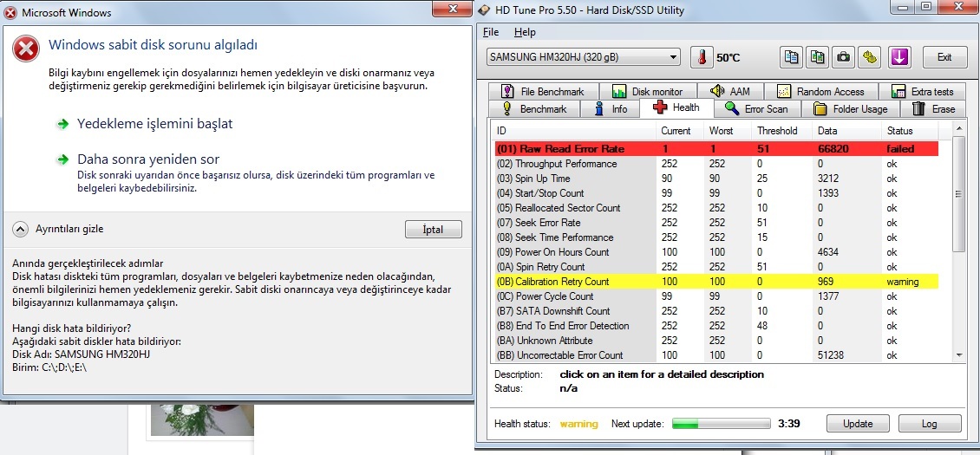
Task: Switch to the Erase tab
Action: point(934,108)
